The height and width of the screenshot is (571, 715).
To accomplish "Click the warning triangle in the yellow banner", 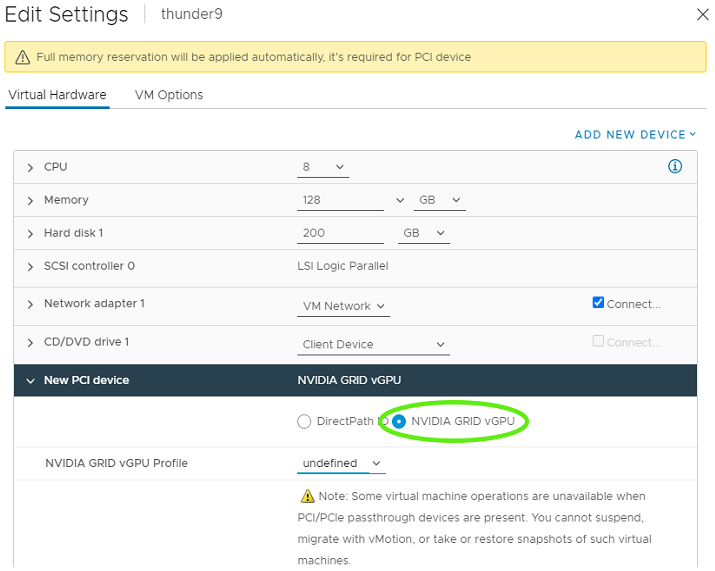I will [x=22, y=57].
